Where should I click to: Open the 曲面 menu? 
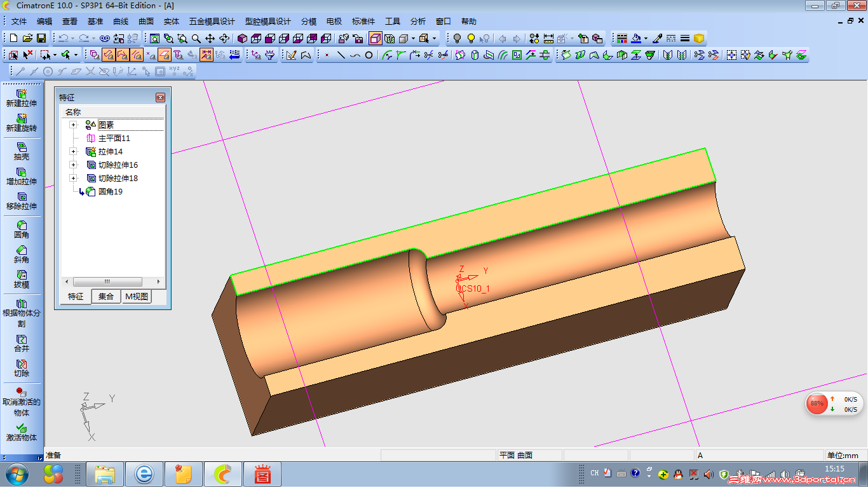pyautogui.click(x=146, y=22)
